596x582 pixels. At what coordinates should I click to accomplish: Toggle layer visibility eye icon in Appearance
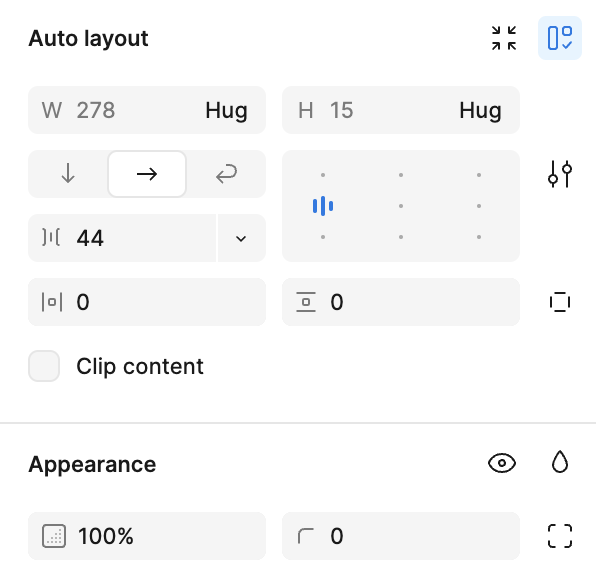502,463
